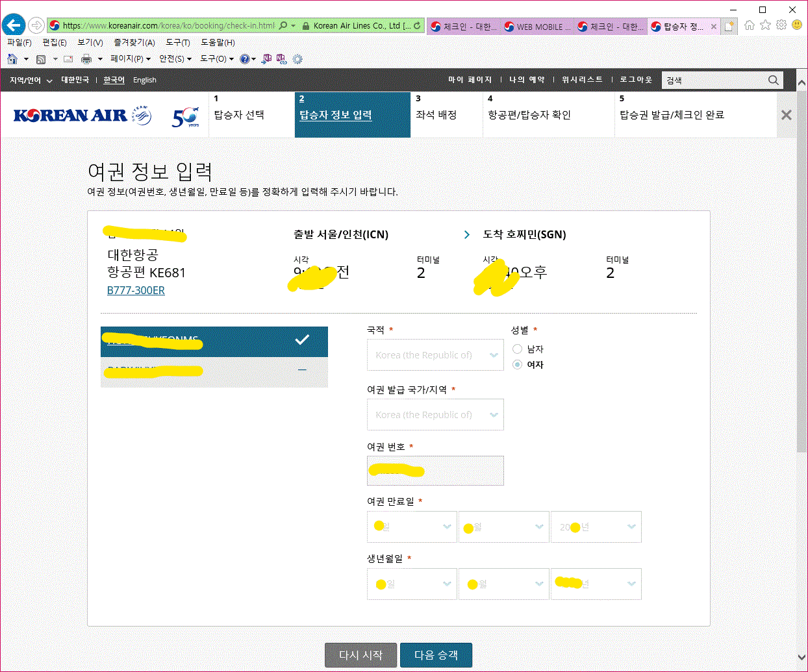Image resolution: width=808 pixels, height=672 pixels.
Task: Open the 편집(E) menu
Action: pyautogui.click(x=55, y=42)
